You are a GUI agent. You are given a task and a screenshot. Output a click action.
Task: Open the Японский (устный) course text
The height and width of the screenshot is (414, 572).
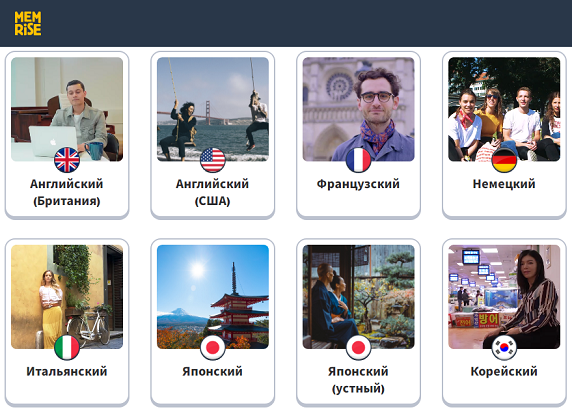pos(358,380)
